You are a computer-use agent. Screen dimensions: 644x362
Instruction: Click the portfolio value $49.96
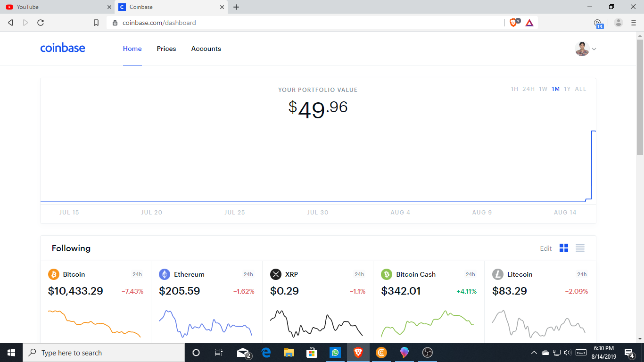[x=318, y=109]
